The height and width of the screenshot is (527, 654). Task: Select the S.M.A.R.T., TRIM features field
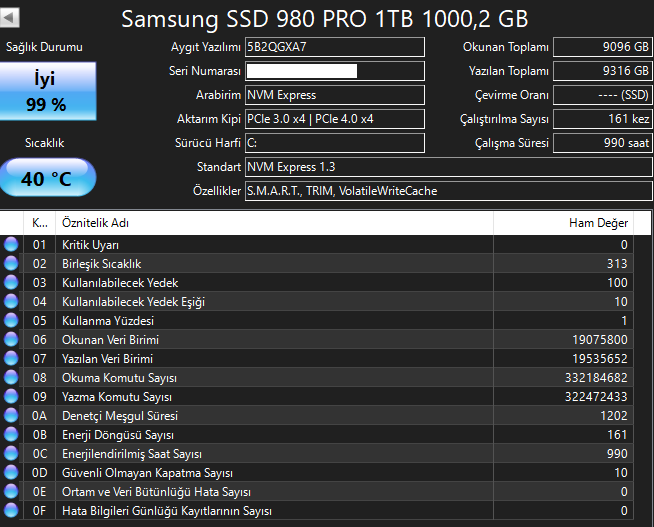(449, 191)
